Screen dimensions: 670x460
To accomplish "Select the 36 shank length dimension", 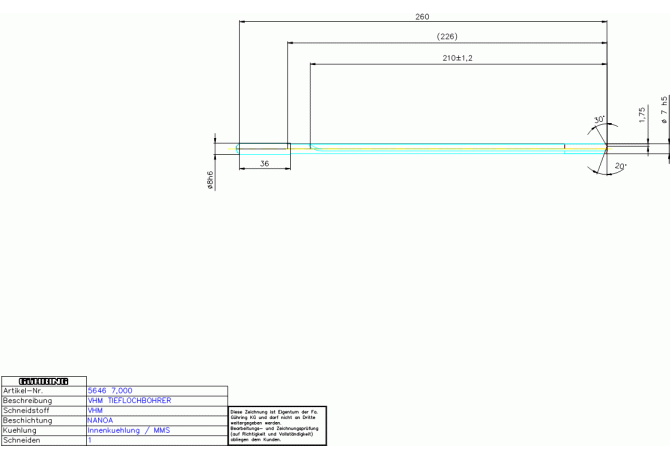I will [264, 162].
